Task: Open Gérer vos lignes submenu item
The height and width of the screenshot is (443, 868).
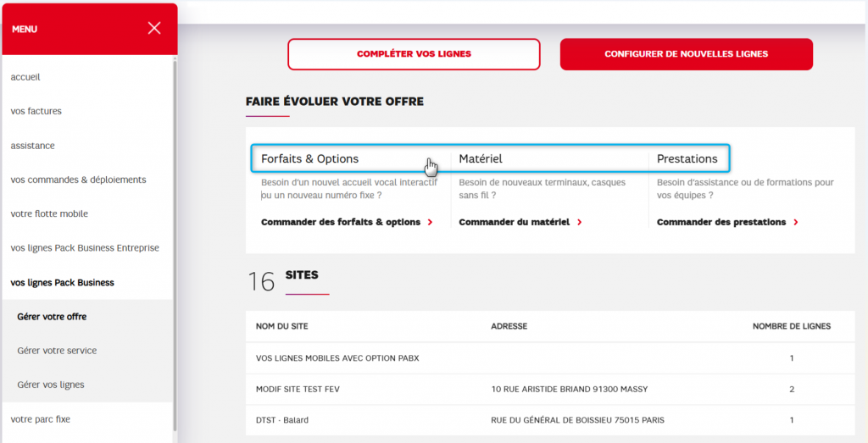Action: pyautogui.click(x=51, y=385)
